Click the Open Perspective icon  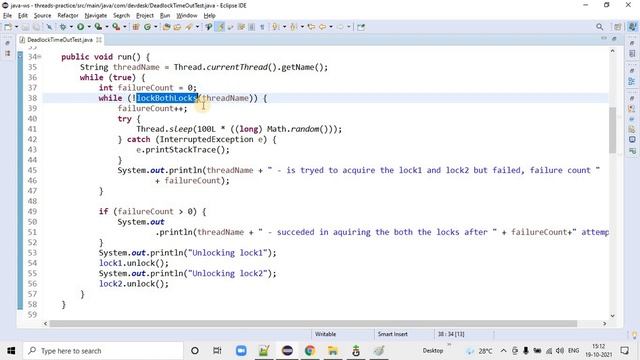(x=618, y=27)
